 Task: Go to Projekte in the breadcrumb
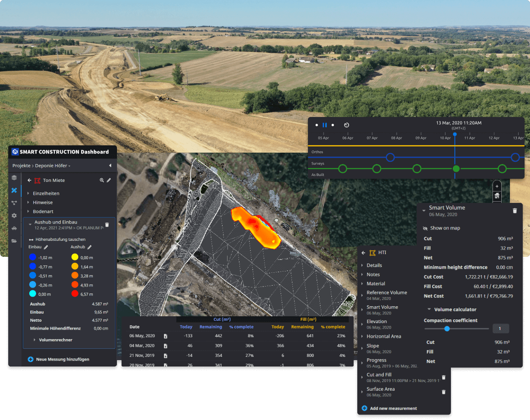[21, 166]
